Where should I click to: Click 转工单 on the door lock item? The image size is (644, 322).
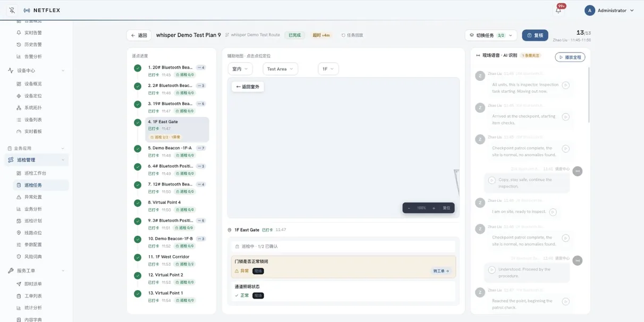click(x=441, y=271)
